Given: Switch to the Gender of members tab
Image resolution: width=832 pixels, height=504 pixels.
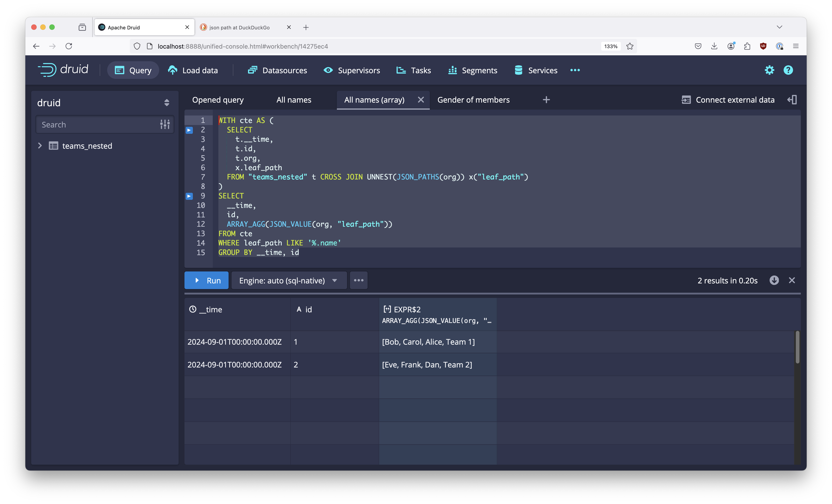Looking at the screenshot, I should coord(473,100).
